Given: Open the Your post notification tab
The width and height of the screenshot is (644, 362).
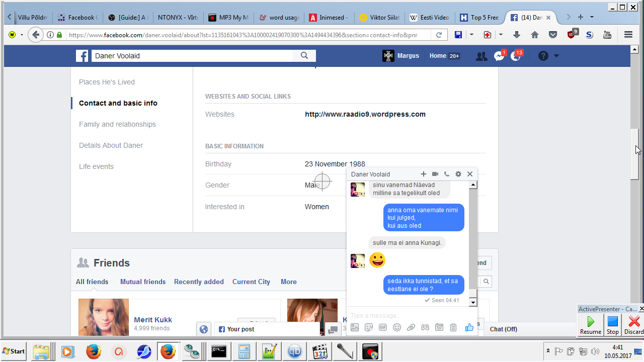Looking at the screenshot, I should click(x=267, y=329).
